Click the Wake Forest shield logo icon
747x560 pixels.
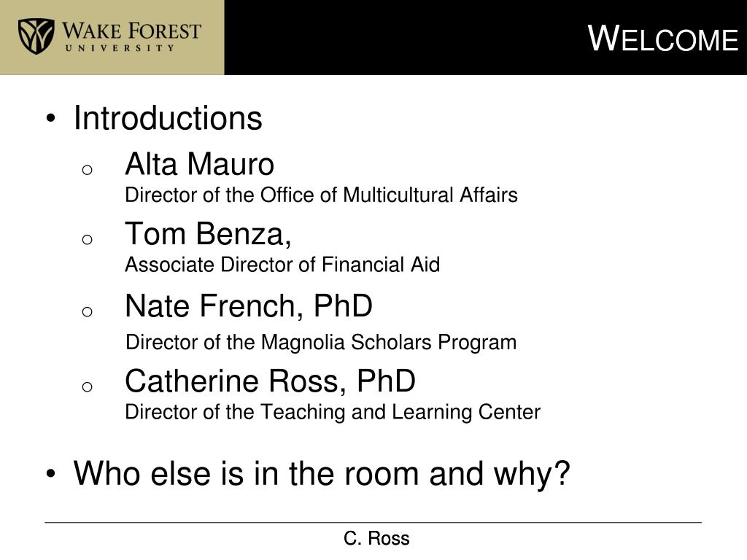point(36,36)
